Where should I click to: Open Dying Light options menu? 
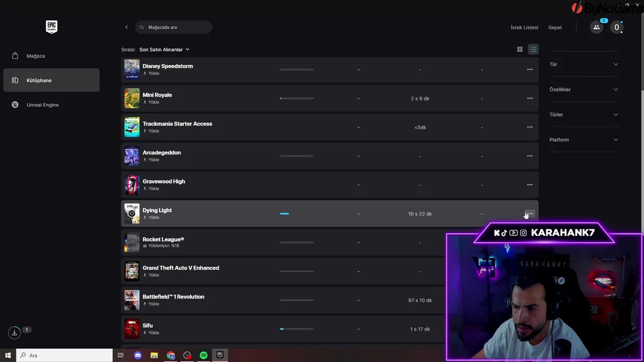[x=530, y=214]
